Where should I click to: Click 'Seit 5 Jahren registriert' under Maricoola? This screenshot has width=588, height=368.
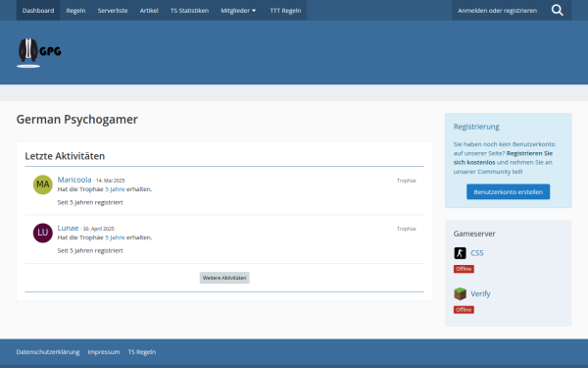point(90,202)
